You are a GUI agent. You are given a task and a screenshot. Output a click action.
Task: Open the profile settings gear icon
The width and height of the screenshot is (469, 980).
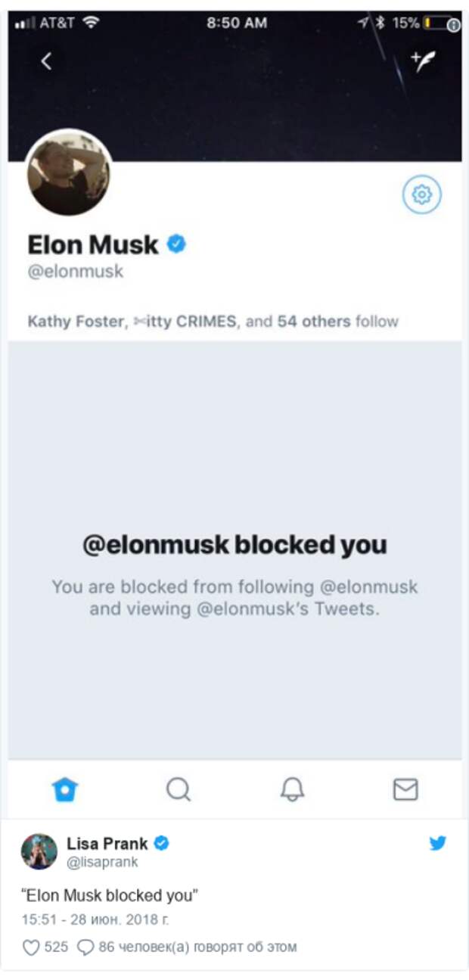421,196
